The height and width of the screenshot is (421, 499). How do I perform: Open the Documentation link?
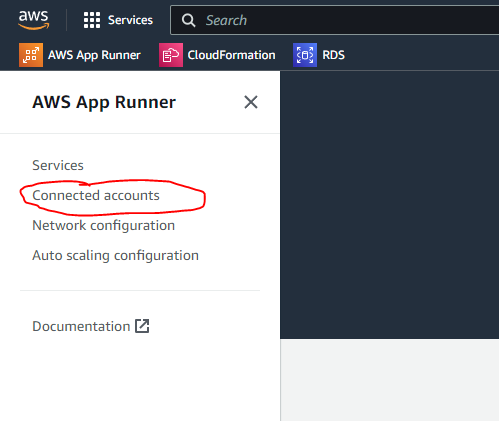coord(91,326)
